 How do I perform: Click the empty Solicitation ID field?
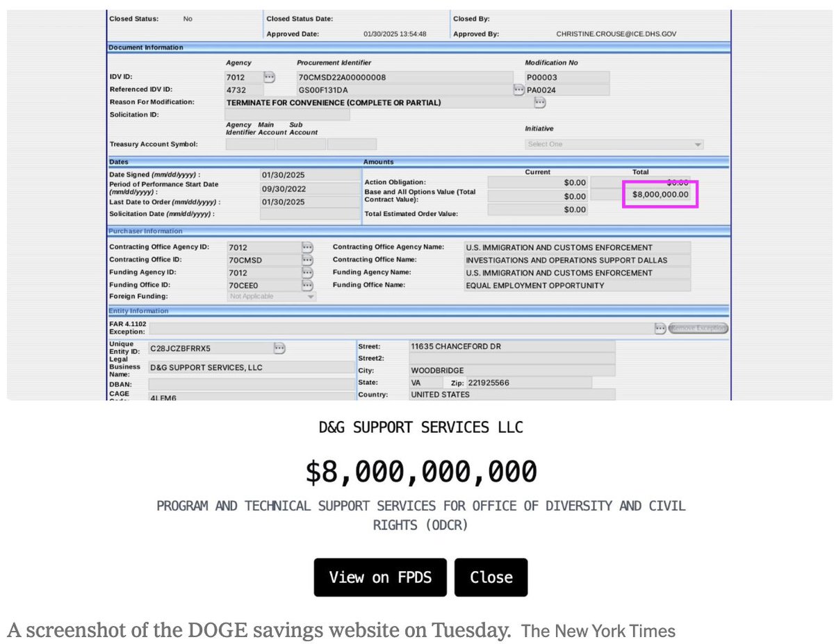pos(288,115)
